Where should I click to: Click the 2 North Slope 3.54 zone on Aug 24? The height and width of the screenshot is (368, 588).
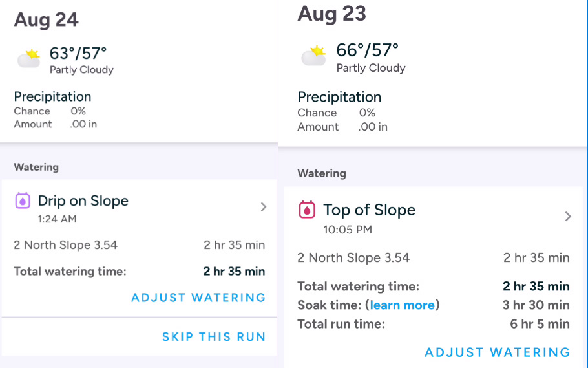[x=66, y=245]
